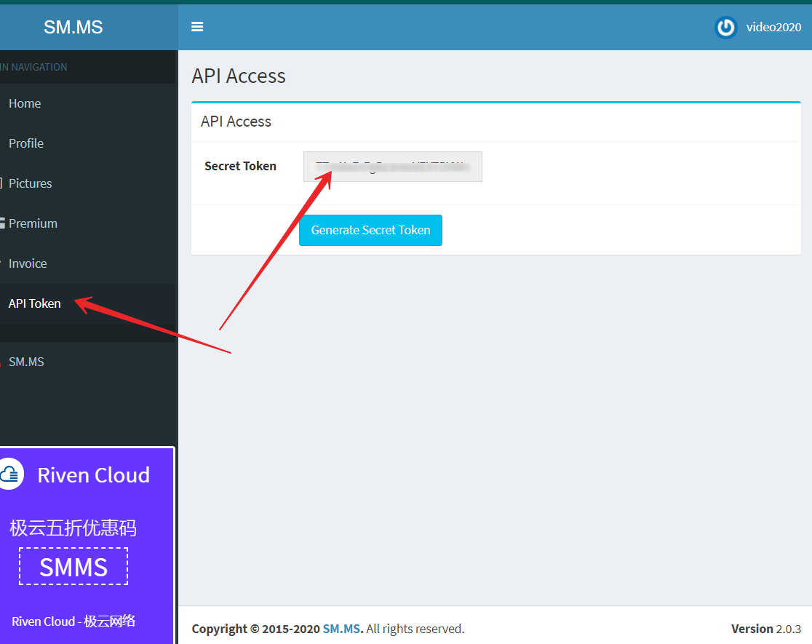Click the Secret Token label
The width and height of the screenshot is (812, 644).
point(240,167)
